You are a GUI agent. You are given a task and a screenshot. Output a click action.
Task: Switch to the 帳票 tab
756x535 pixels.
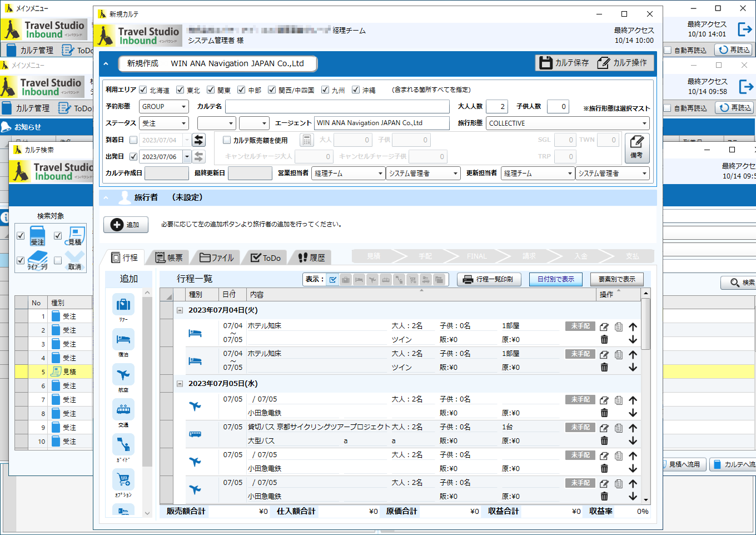pos(169,257)
